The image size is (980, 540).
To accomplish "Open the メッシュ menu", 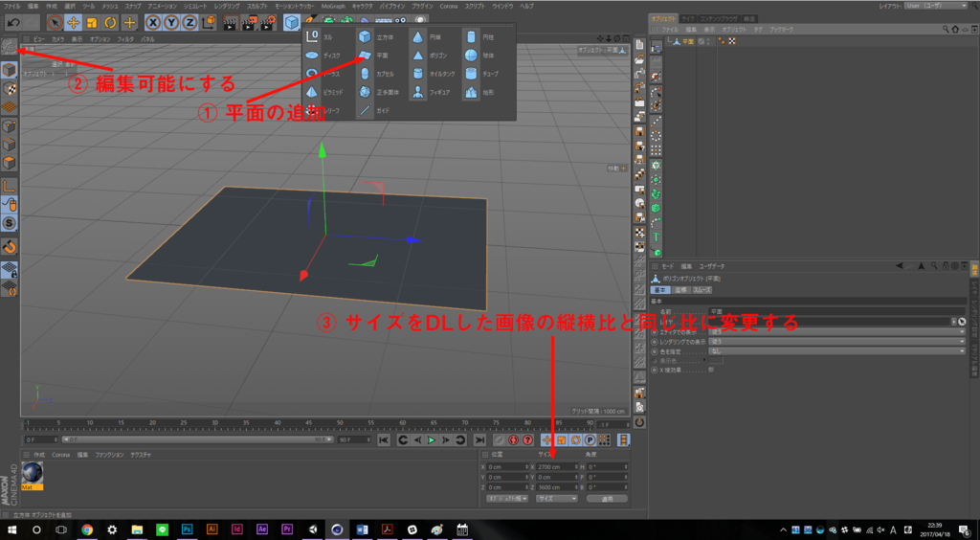I will pyautogui.click(x=109, y=6).
